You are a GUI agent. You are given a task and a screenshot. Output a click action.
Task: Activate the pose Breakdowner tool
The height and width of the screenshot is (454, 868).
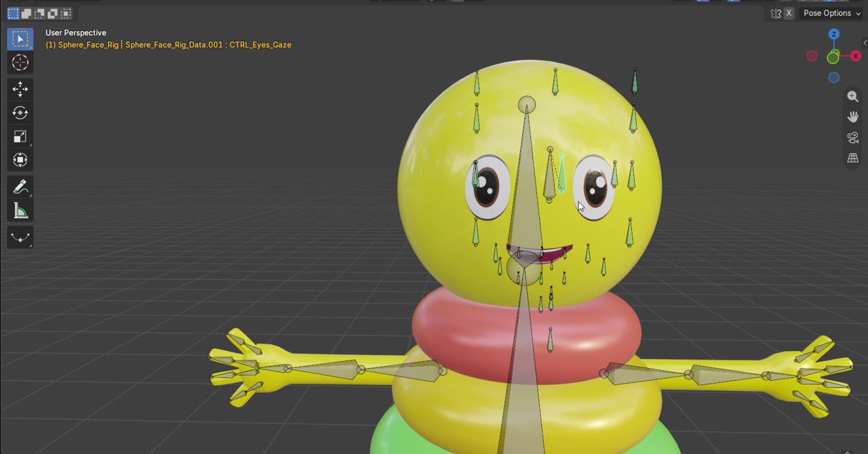[20, 237]
